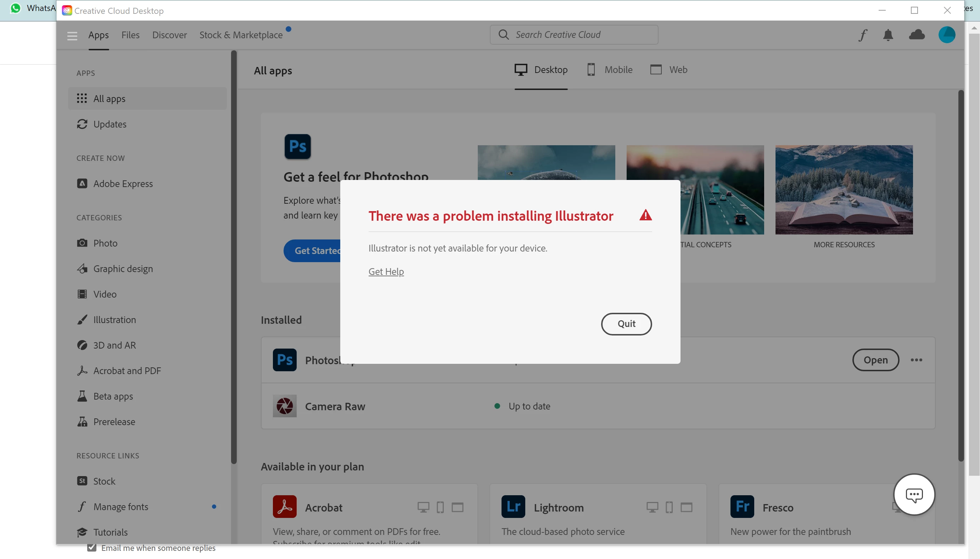
Task: Open the Stock & Marketplace tab
Action: pyautogui.click(x=241, y=35)
